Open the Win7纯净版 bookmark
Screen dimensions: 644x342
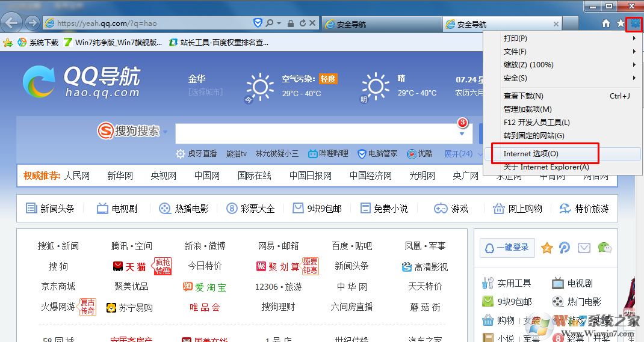point(113,42)
